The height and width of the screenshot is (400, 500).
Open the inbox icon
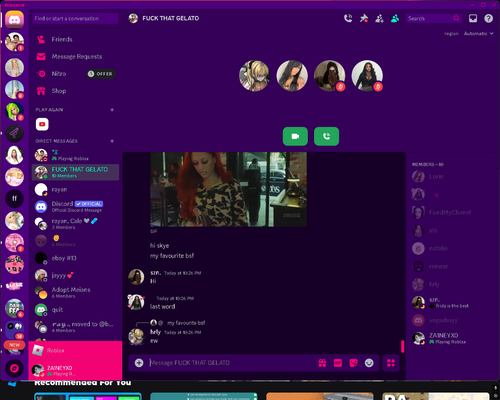tap(473, 18)
